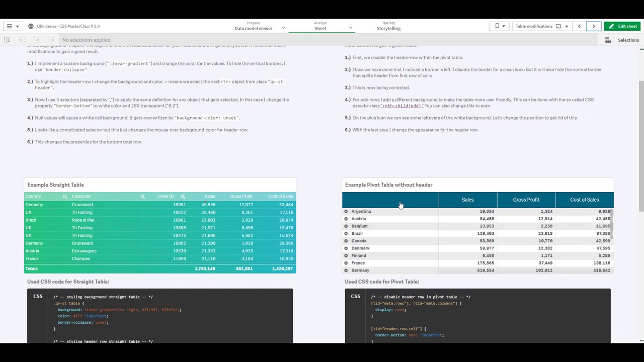Expand the Finland pivot row
The height and width of the screenshot is (362, 644).
tap(346, 255)
